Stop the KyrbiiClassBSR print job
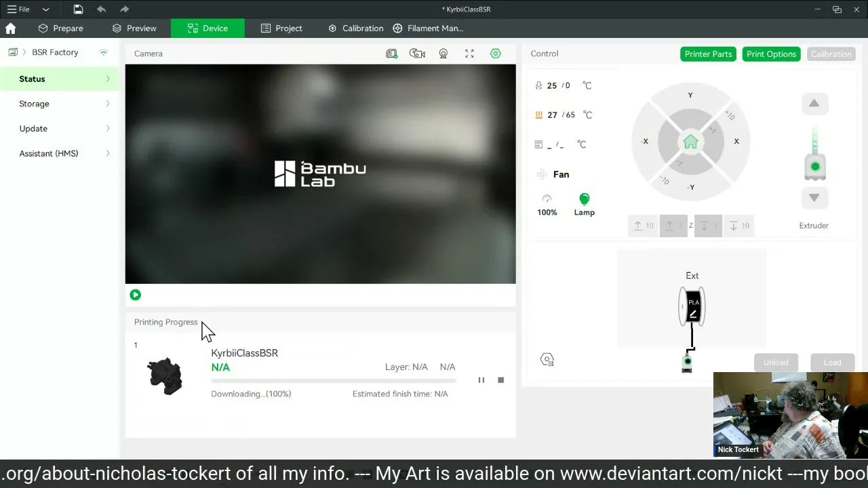The image size is (868, 488). (x=501, y=380)
